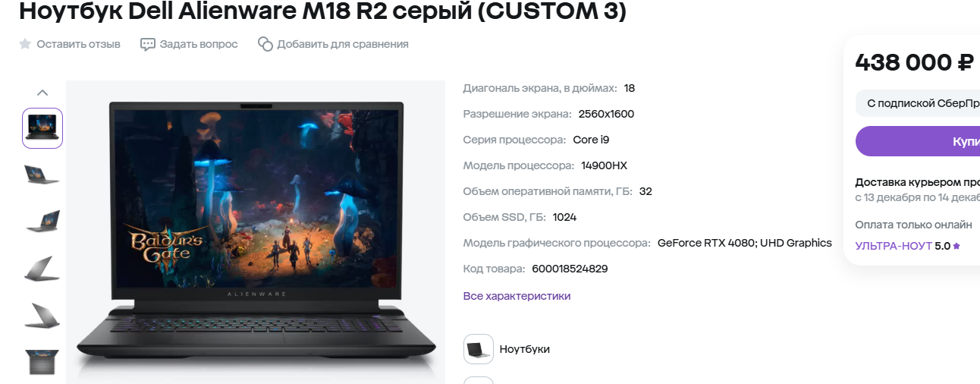Click the up chevron above the thumbnail gallery
This screenshot has height=384, width=980.
pos(42,93)
